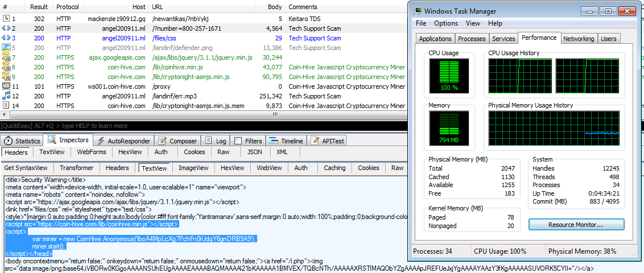Viewport: 644px width, 273px height.
Task: Open Task Manager Help menu
Action: [495, 23]
